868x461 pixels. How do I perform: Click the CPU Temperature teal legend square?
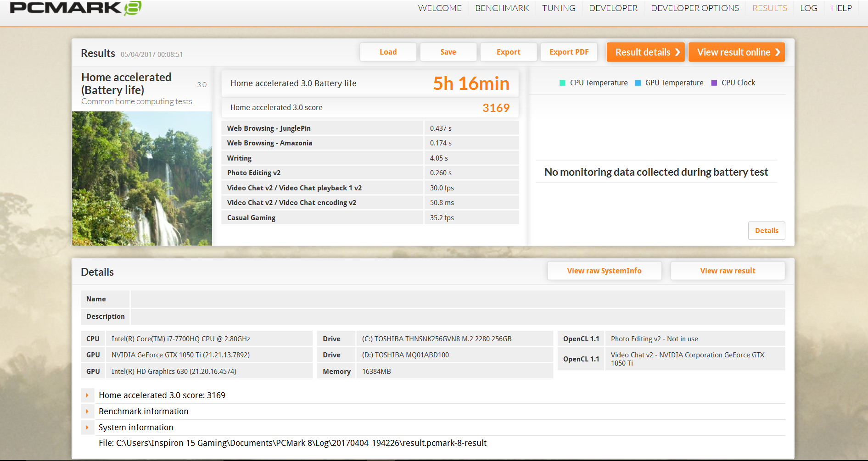tap(562, 83)
